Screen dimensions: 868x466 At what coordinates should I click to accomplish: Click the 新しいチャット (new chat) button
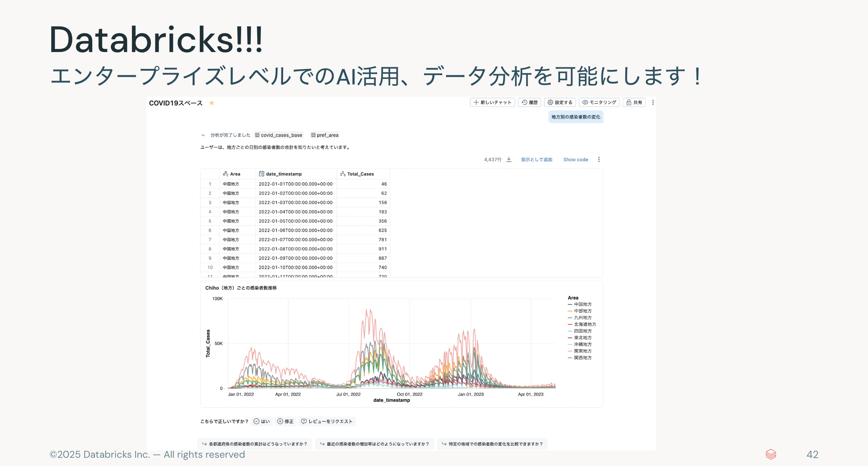click(492, 102)
